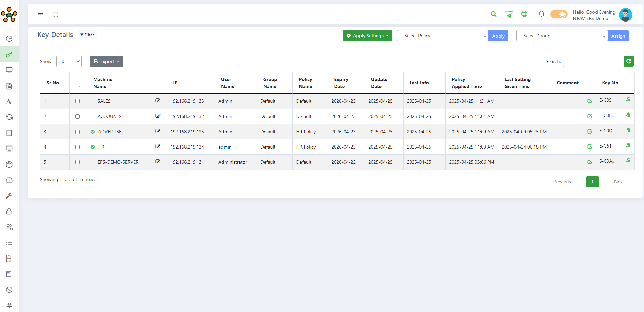Open the document reports sidebar icon
This screenshot has width=644, height=312.
coord(9,86)
